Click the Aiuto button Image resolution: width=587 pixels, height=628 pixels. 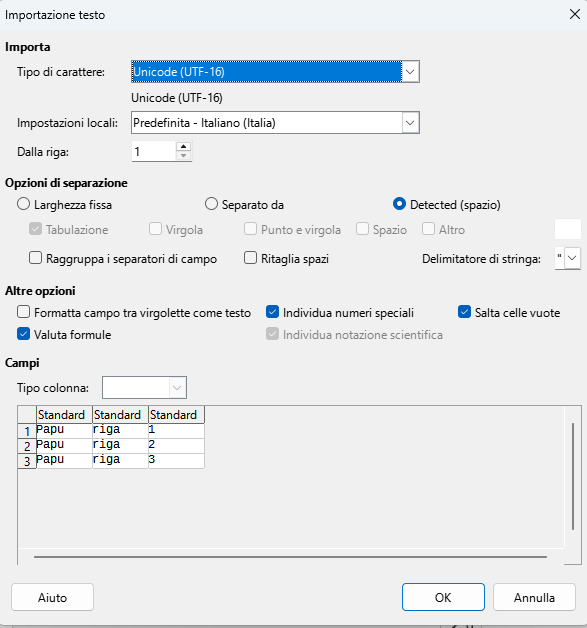click(x=52, y=597)
